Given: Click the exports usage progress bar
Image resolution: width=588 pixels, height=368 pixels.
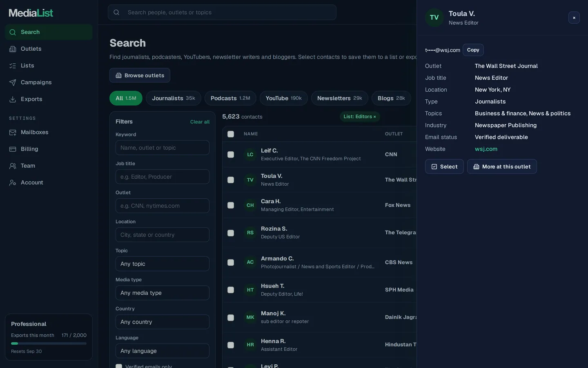Looking at the screenshot, I should coord(49,343).
